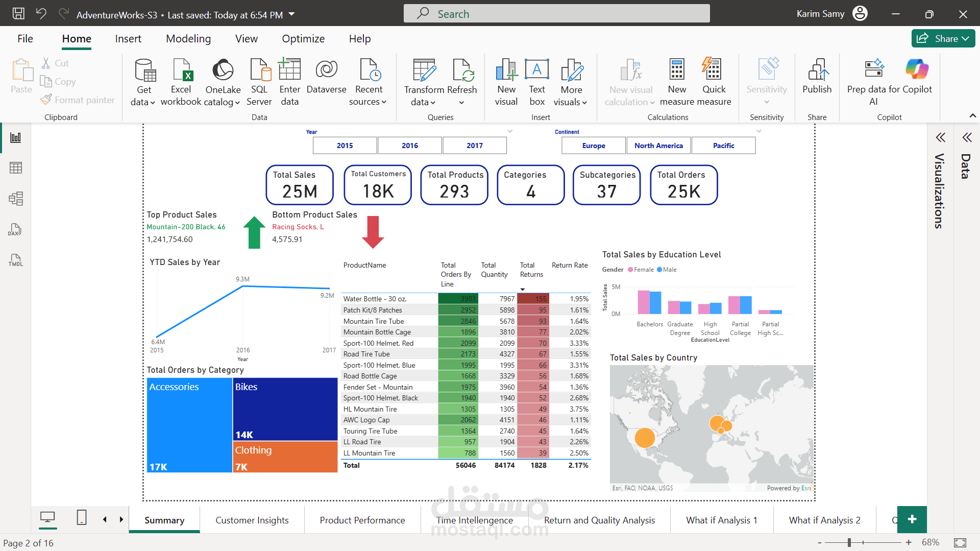Image resolution: width=980 pixels, height=551 pixels.
Task: Undo the last action
Action: coord(41,14)
